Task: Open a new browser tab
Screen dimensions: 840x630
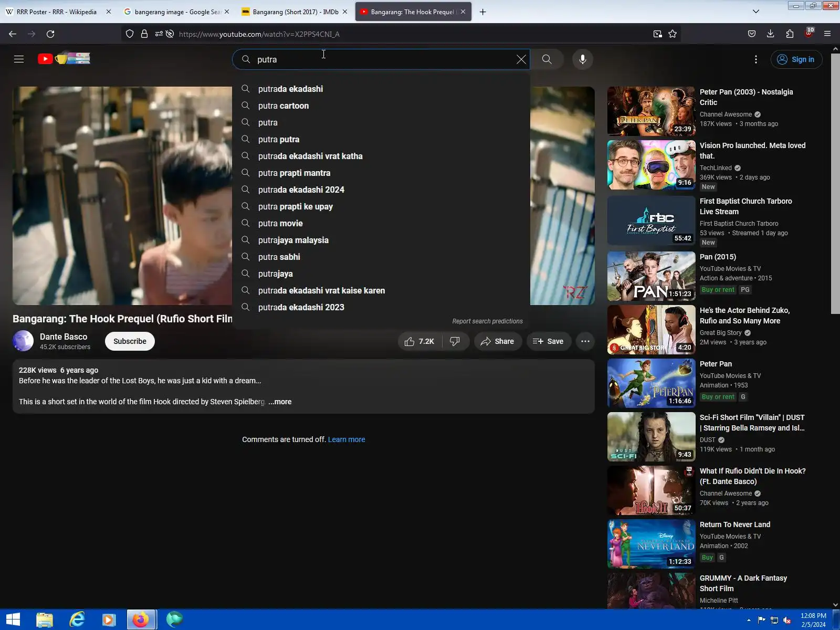Action: click(x=483, y=12)
